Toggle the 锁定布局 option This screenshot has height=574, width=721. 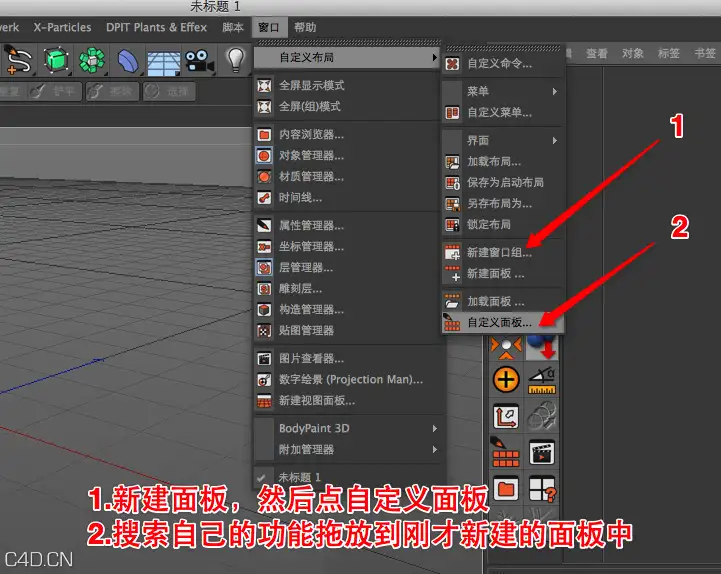(503, 224)
